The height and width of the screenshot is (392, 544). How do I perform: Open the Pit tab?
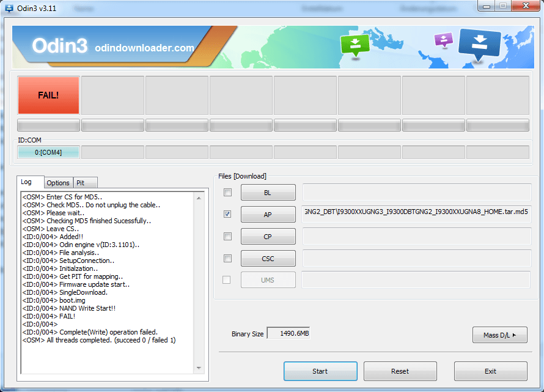86,183
